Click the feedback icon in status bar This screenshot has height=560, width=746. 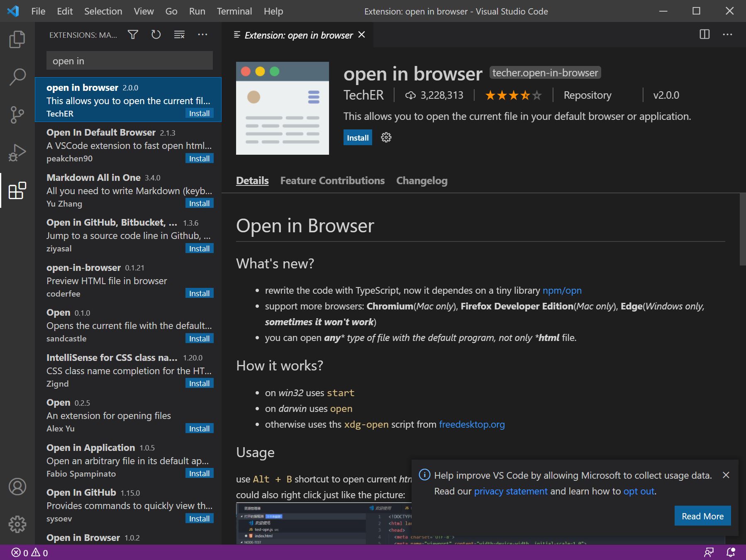tap(709, 553)
